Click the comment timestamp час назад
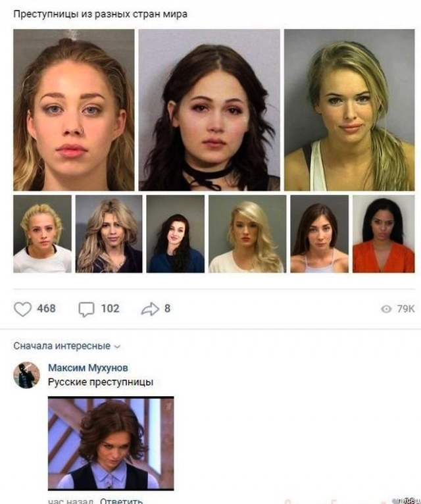421x504 pixels. [70, 501]
